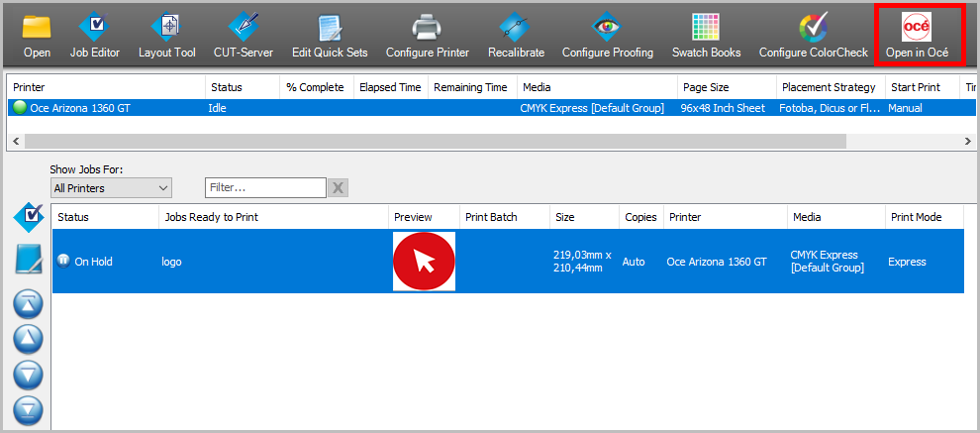
Task: Move job to top of queue
Action: (x=28, y=304)
